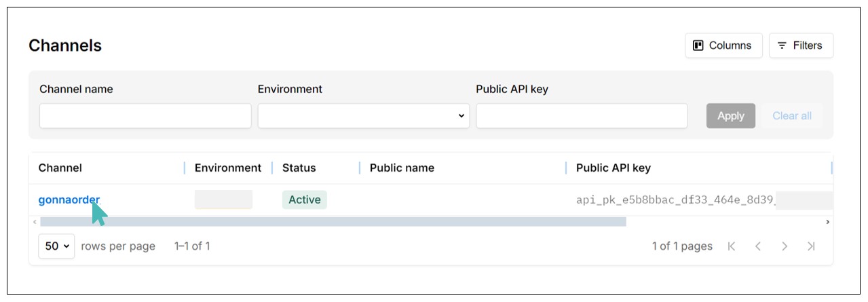This screenshot has width=868, height=302.
Task: Focus the Public API key filter field
Action: point(582,115)
